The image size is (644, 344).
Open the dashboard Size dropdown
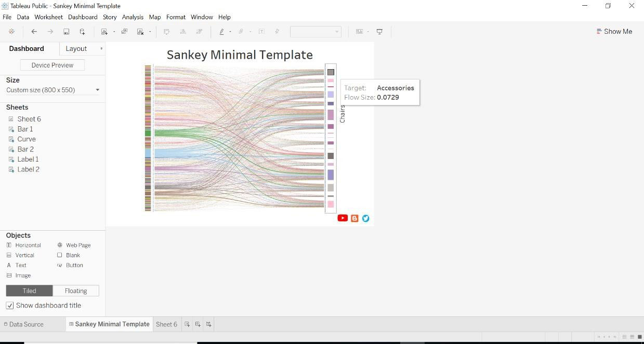click(97, 89)
